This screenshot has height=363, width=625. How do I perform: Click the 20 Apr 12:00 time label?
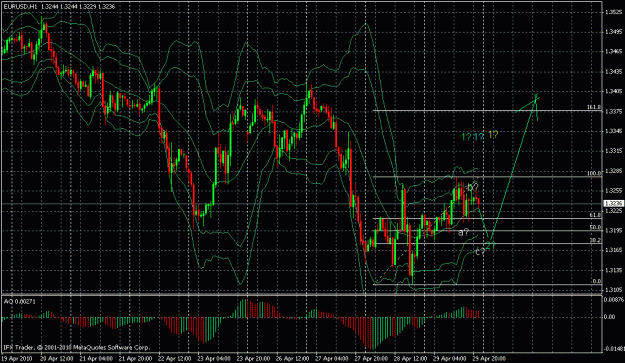(56, 358)
